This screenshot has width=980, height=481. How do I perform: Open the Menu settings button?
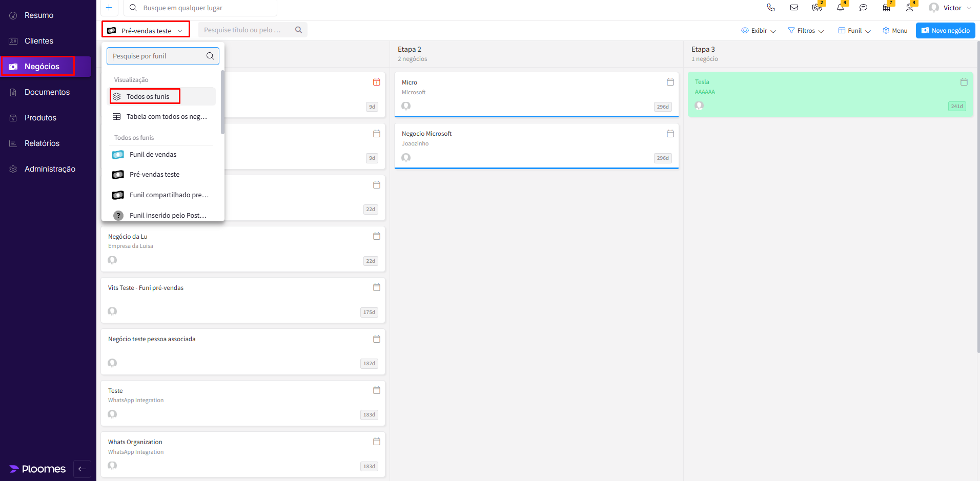pos(895,31)
